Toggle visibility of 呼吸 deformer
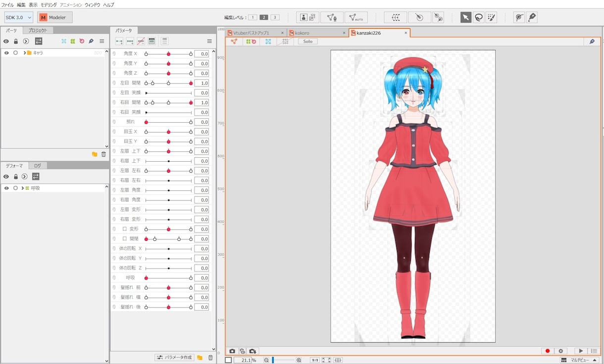 click(6, 188)
